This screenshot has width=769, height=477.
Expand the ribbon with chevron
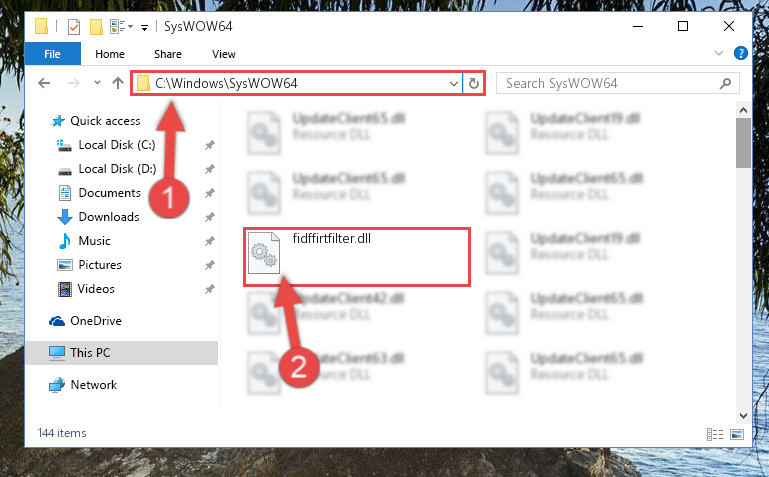pos(719,53)
